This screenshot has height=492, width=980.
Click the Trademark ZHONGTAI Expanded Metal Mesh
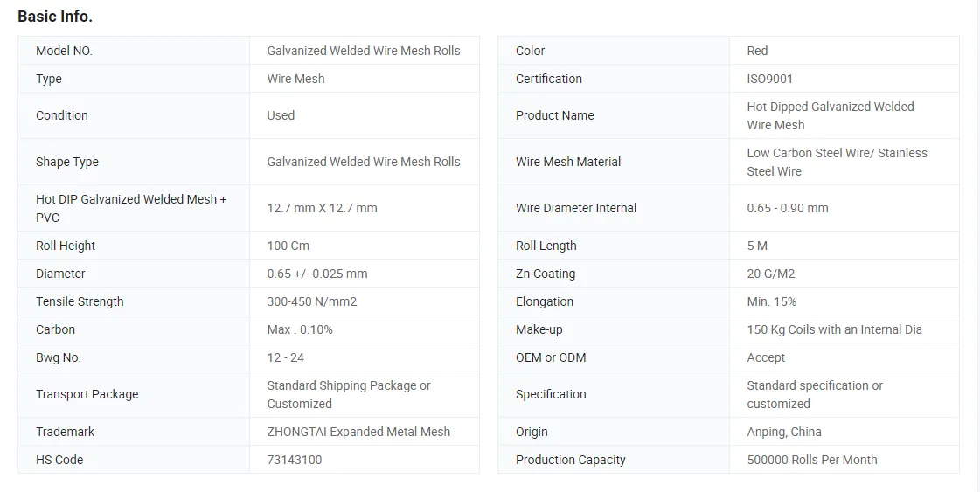tap(358, 432)
